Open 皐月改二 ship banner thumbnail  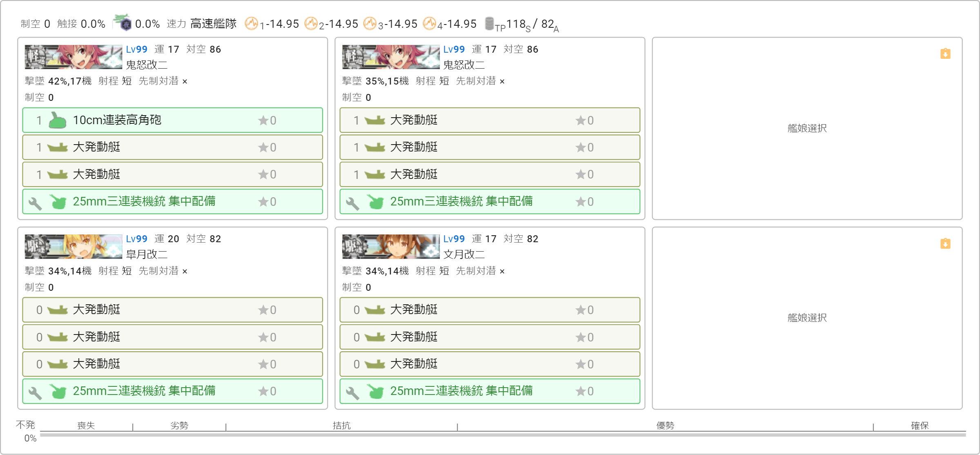click(73, 246)
